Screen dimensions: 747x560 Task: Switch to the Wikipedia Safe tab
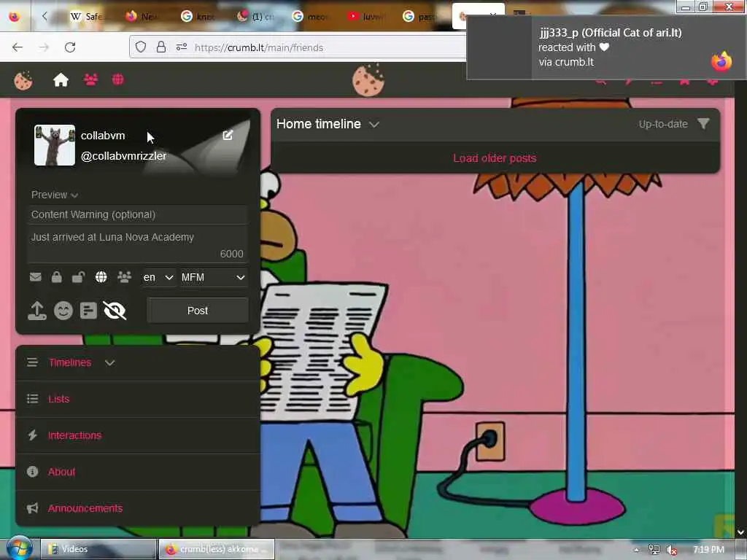[x=87, y=17]
